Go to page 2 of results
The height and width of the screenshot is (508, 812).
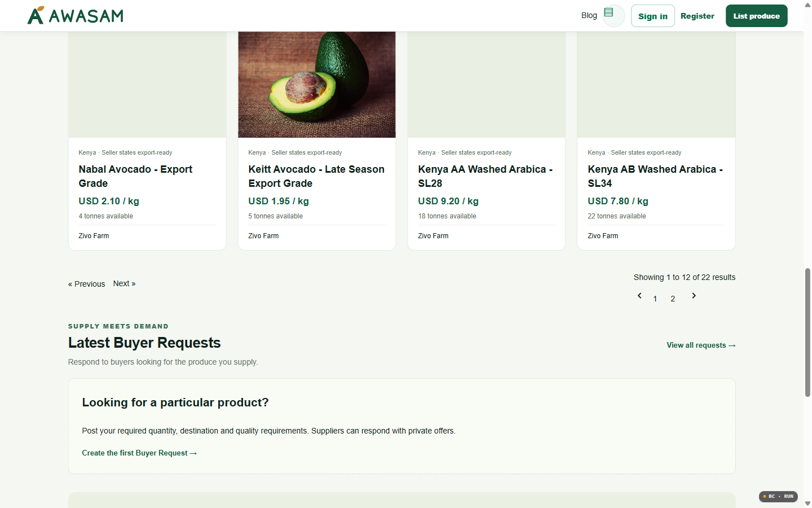click(673, 299)
